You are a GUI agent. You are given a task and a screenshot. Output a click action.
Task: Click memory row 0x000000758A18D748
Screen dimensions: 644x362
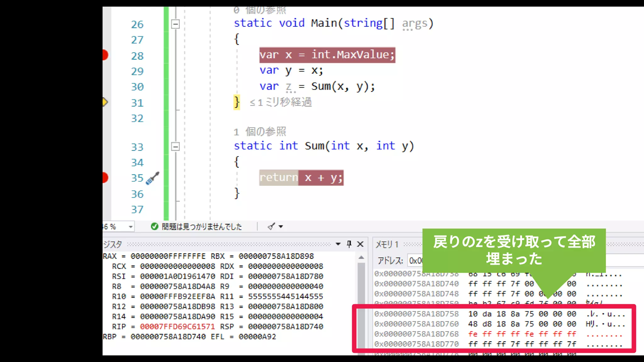[498, 294]
